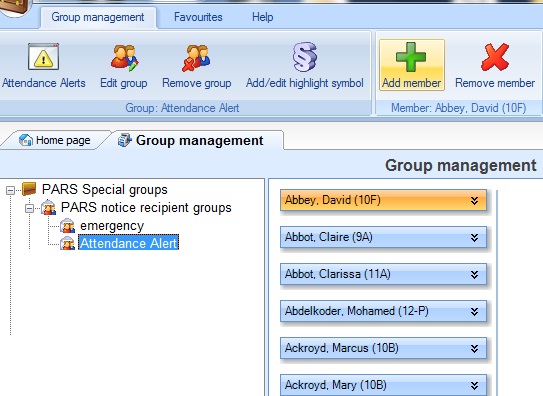Image resolution: width=543 pixels, height=396 pixels.
Task: Select PARS notice recipient groups item
Action: pos(146,208)
